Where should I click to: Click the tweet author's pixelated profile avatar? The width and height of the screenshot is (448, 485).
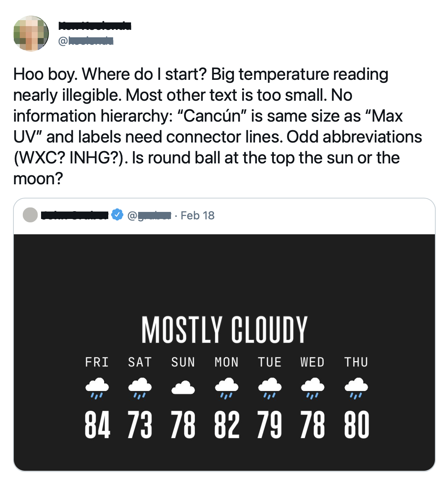31,34
